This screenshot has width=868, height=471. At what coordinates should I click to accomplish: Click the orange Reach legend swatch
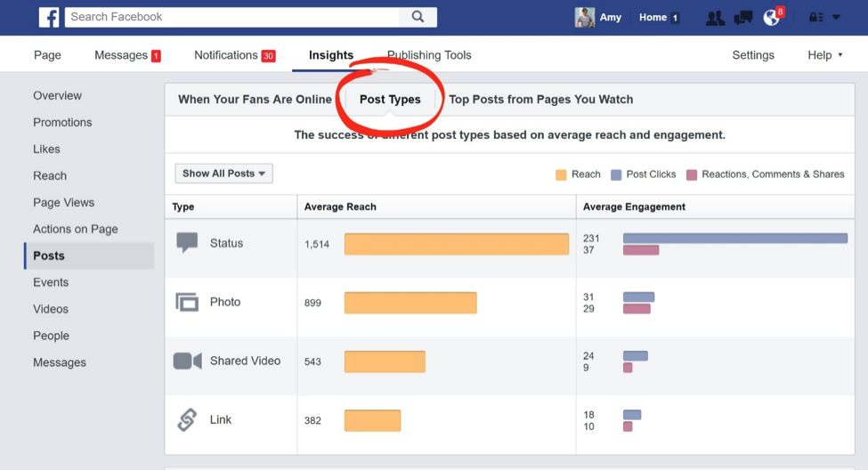point(561,175)
